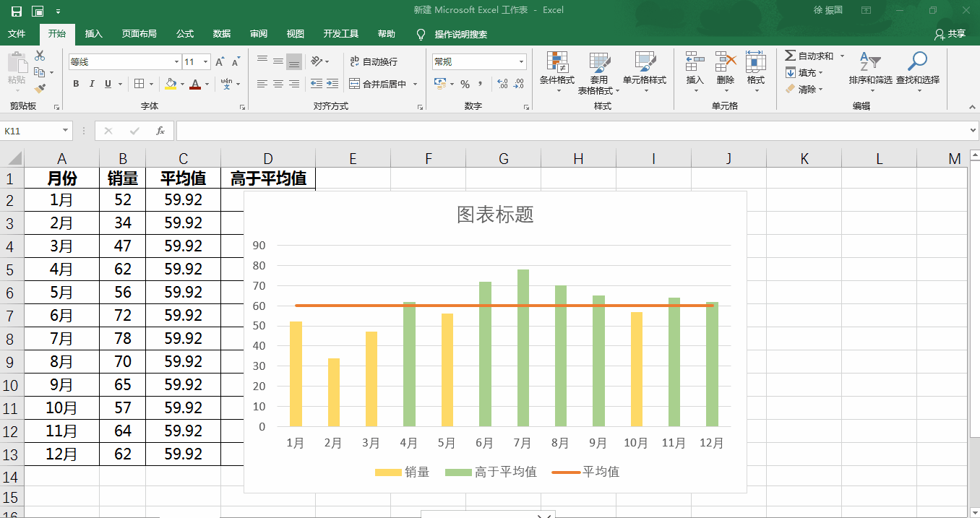Click the 条件格式 conditional formatting icon
Viewport: 980px width, 518px height.
556,62
